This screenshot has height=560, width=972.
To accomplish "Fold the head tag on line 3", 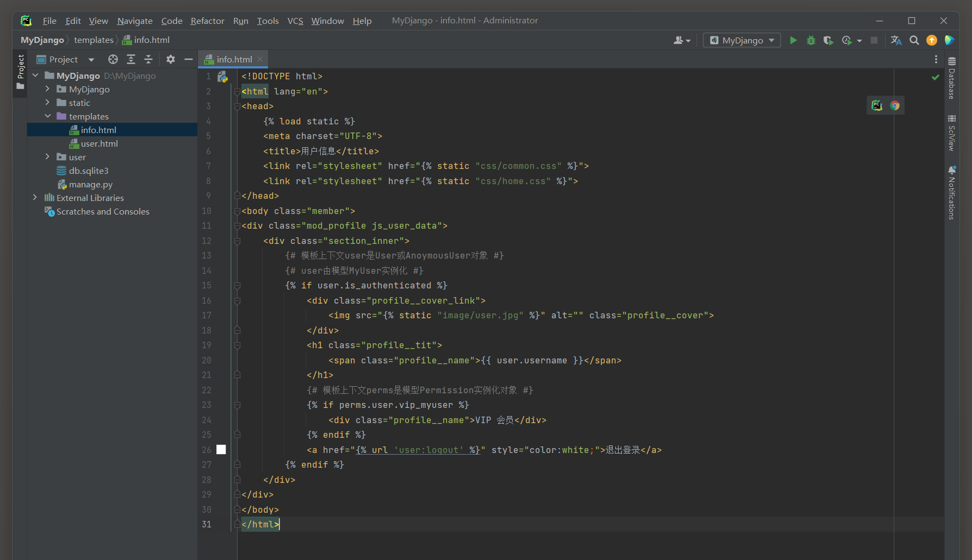I will pos(237,106).
